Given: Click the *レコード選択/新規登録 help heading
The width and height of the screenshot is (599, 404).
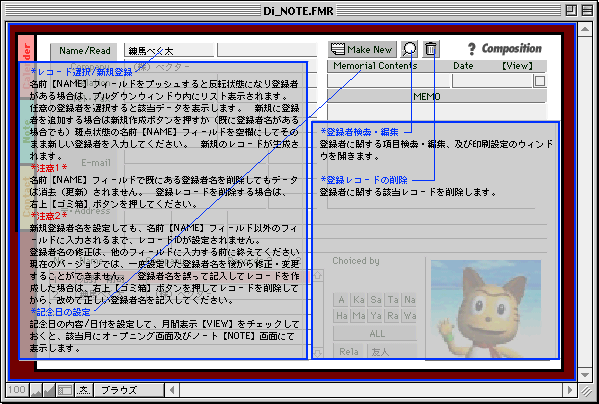Looking at the screenshot, I should (81, 72).
